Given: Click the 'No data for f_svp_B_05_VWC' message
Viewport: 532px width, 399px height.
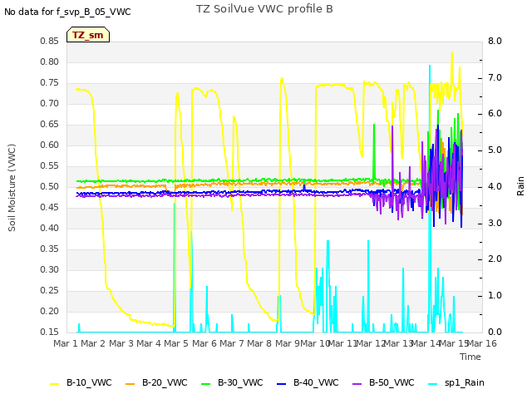Looking at the screenshot, I should (x=67, y=12).
